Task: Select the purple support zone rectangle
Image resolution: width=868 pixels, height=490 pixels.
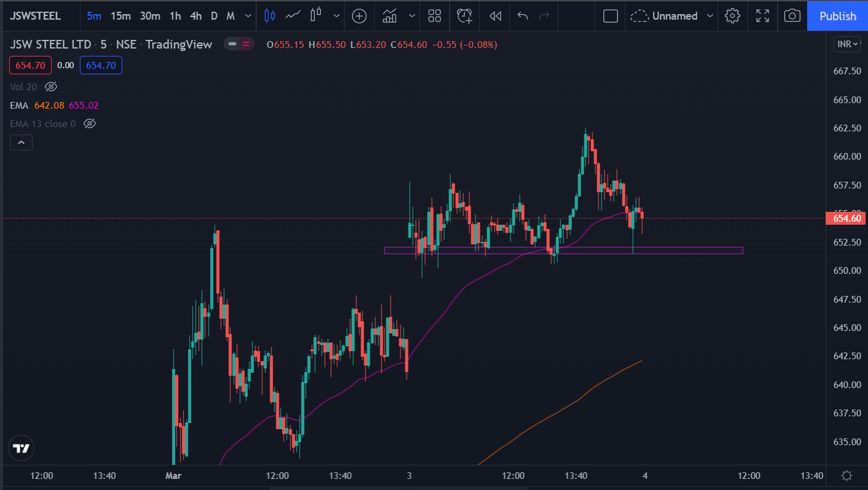Action: coord(563,251)
